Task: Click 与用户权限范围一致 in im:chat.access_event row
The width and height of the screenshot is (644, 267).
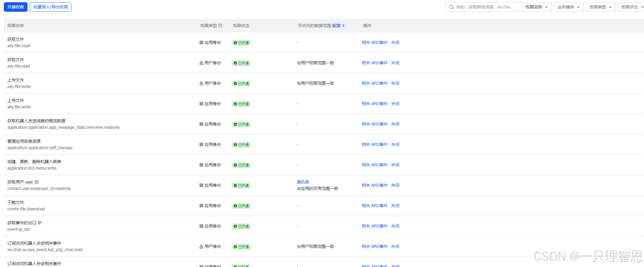Action: click(x=315, y=247)
